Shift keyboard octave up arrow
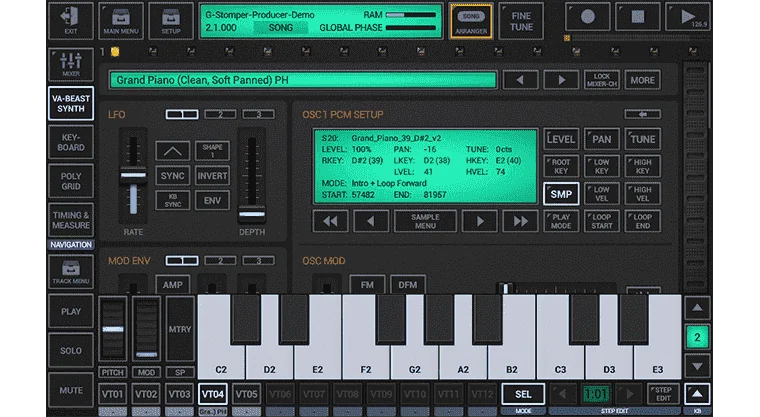Viewport: 760px width, 417px height. point(697,307)
